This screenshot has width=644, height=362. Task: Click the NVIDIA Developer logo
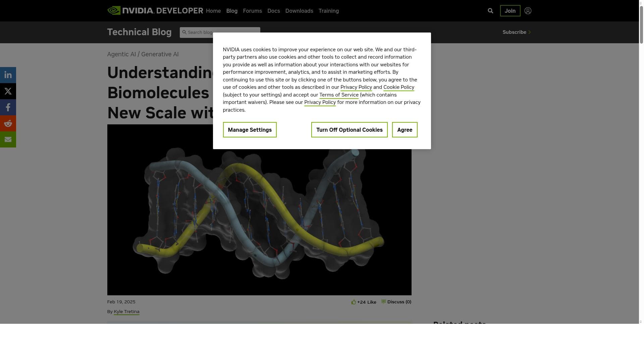[x=154, y=10]
